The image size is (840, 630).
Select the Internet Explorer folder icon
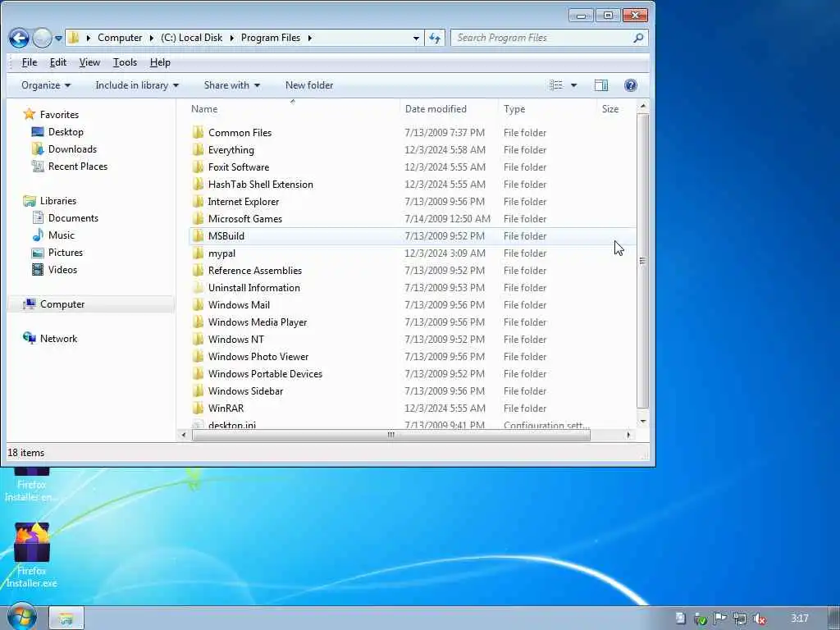(198, 202)
